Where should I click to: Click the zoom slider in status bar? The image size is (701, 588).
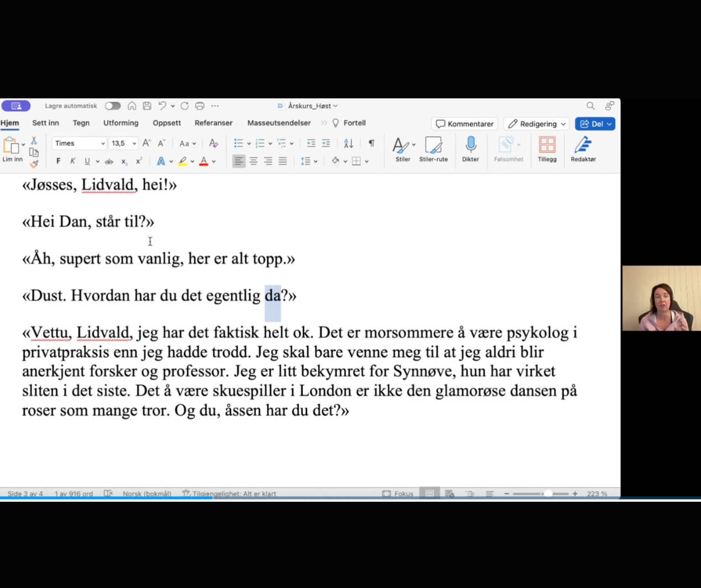click(541, 494)
